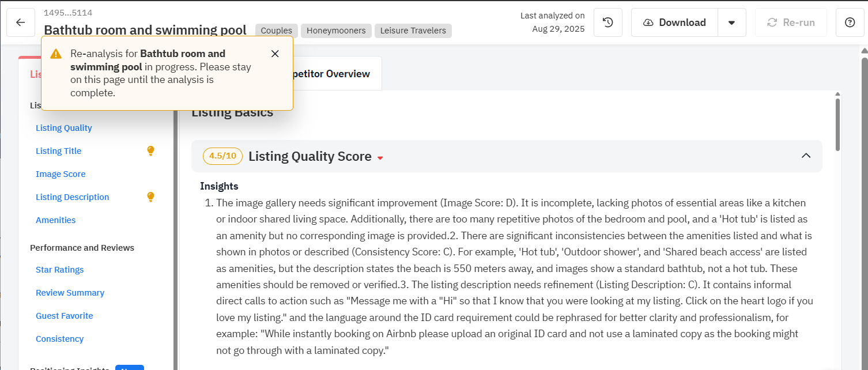868x370 pixels.
Task: Click the Re-run button
Action: pos(790,22)
